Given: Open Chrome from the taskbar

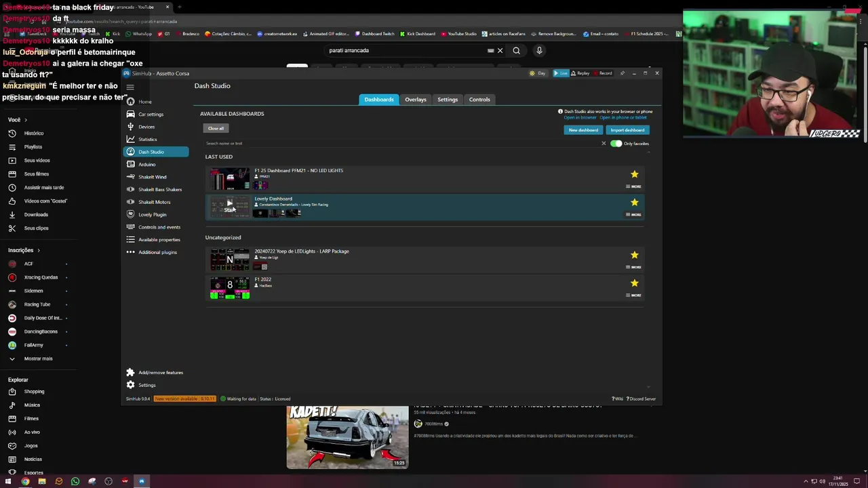Looking at the screenshot, I should pyautogui.click(x=25, y=481).
